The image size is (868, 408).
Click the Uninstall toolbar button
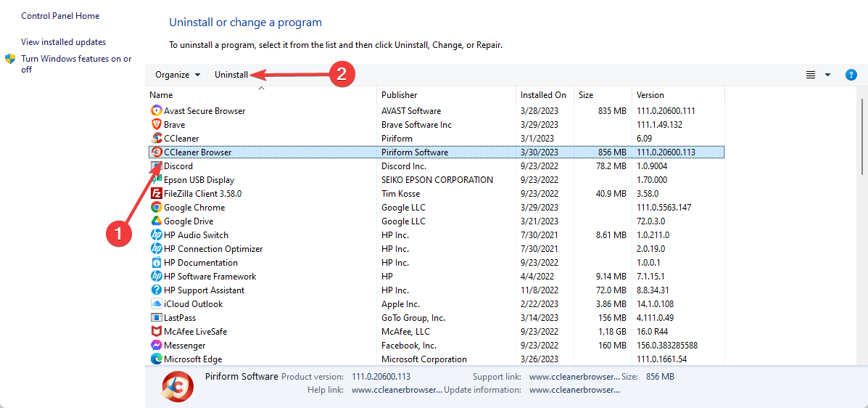tap(231, 75)
